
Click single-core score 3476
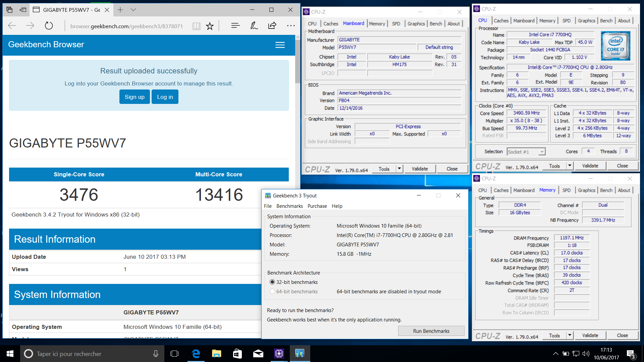[79, 195]
